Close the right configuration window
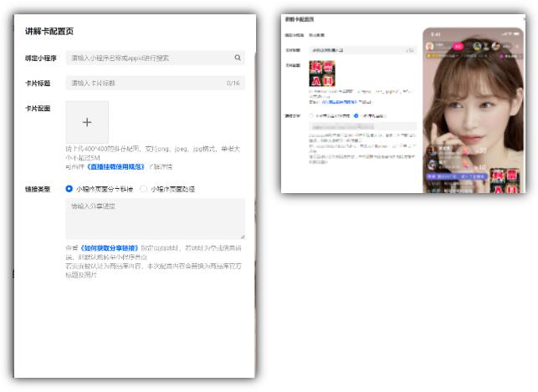538x392 pixels. 524,18
